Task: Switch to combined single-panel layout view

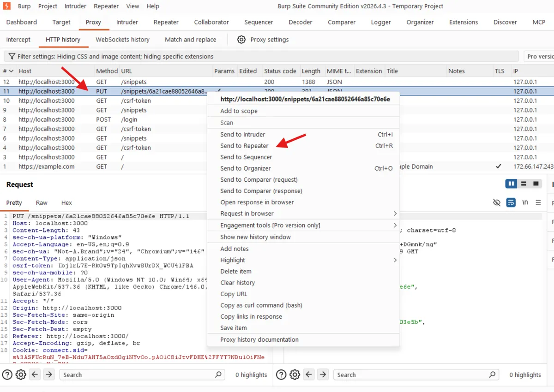Action: [536, 184]
